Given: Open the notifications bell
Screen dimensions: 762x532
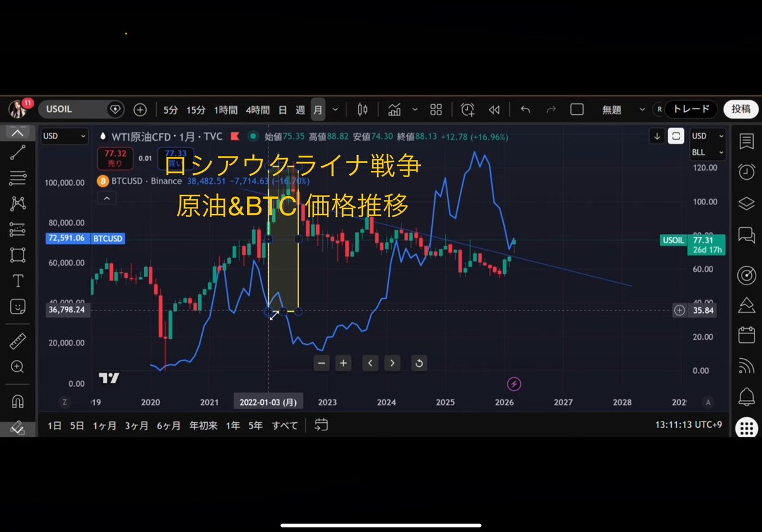Looking at the screenshot, I should [x=745, y=398].
